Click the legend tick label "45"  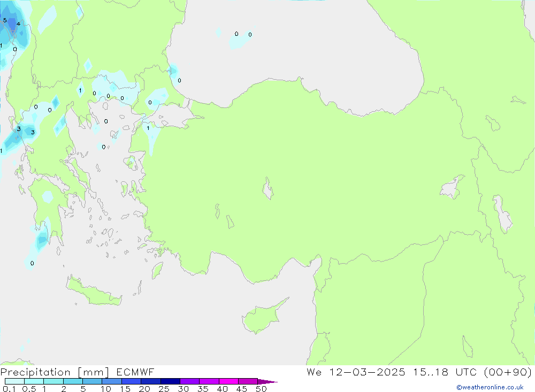[x=242, y=389]
